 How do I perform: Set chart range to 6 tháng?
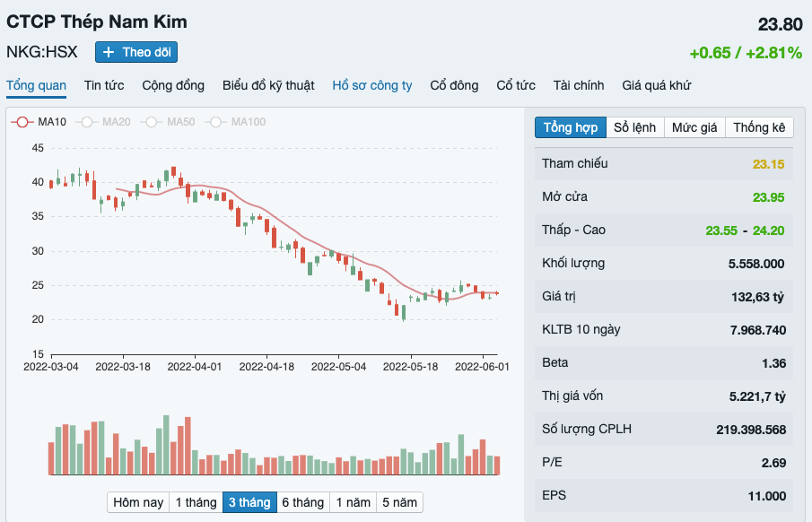click(303, 502)
